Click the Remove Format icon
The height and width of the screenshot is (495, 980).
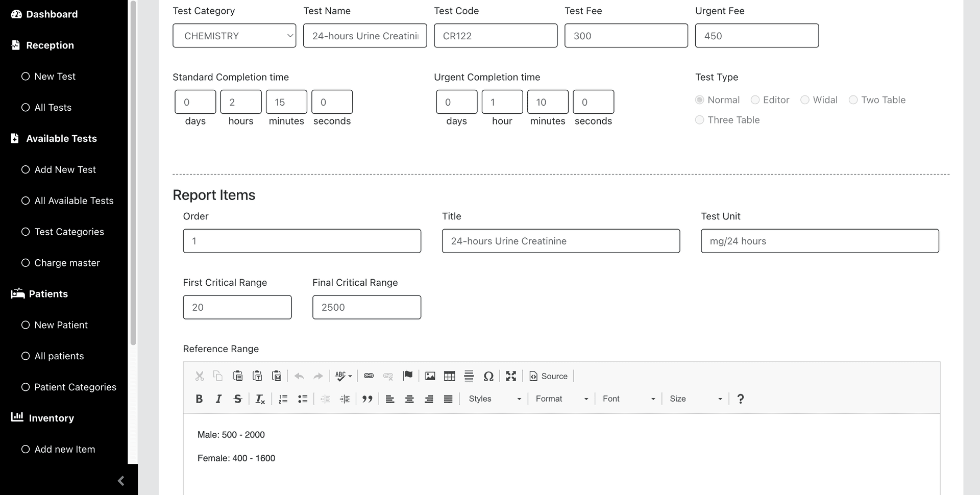pyautogui.click(x=260, y=399)
